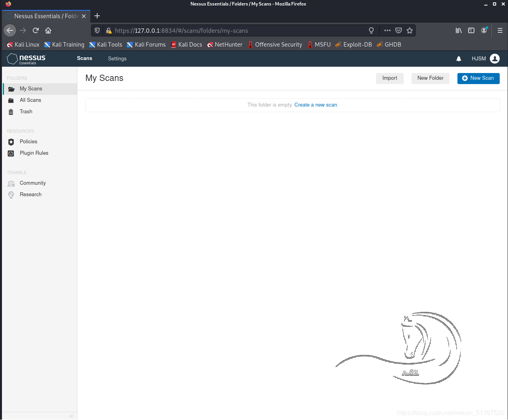Viewport: 508px width, 420px height.
Task: Open the Offensive Security bookmark
Action: (x=275, y=45)
